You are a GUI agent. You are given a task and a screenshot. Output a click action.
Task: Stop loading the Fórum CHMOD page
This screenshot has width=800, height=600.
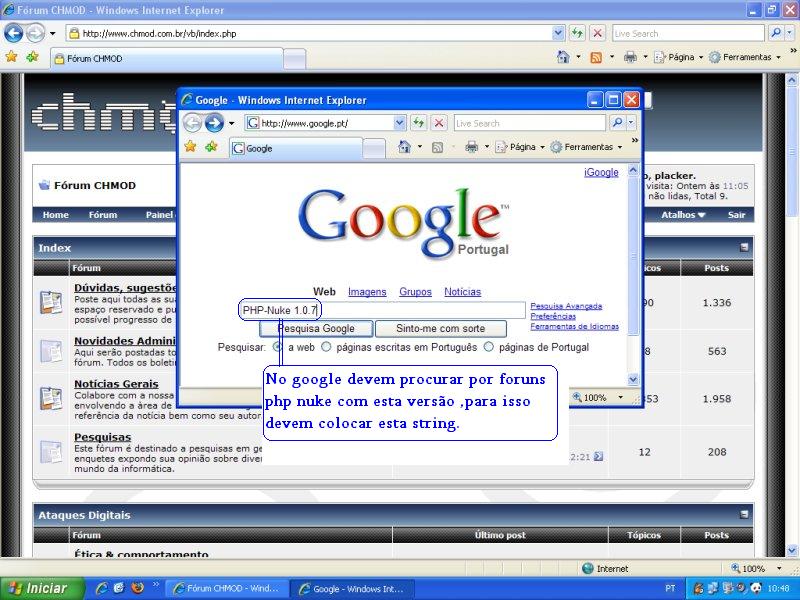[x=597, y=34]
